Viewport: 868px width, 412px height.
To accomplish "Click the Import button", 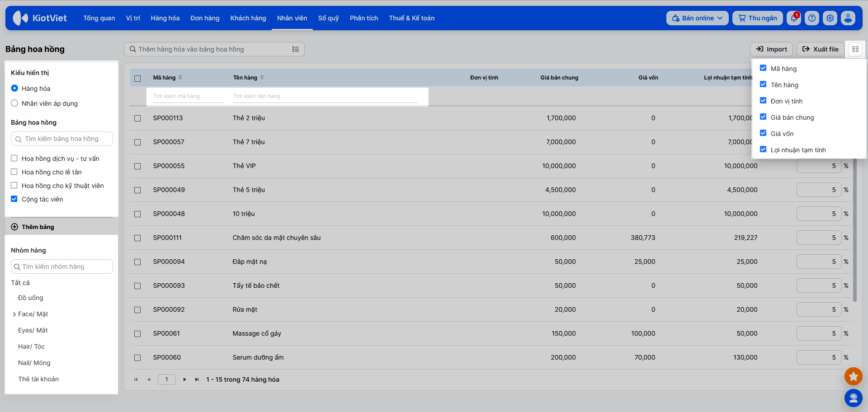I will [x=771, y=49].
